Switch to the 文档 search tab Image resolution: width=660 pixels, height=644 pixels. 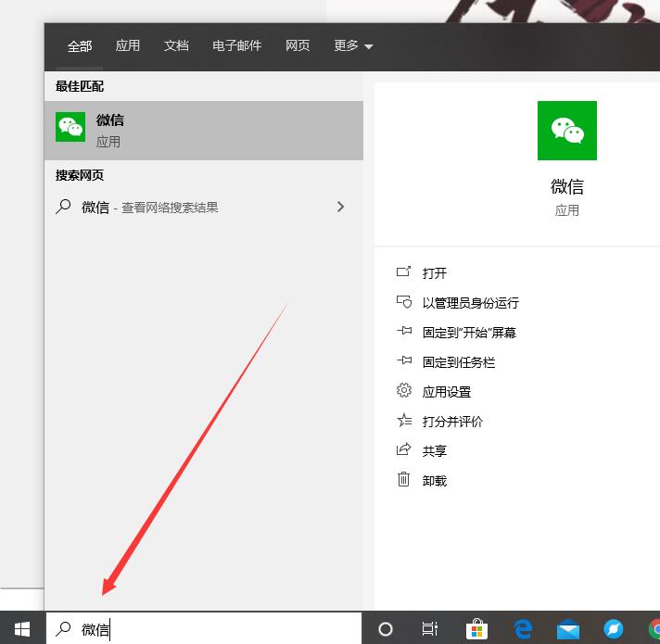pyautogui.click(x=176, y=45)
